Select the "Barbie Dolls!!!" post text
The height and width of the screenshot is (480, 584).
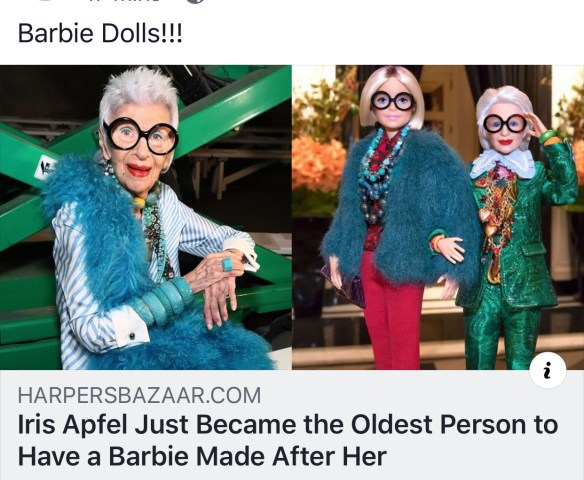[x=100, y=33]
